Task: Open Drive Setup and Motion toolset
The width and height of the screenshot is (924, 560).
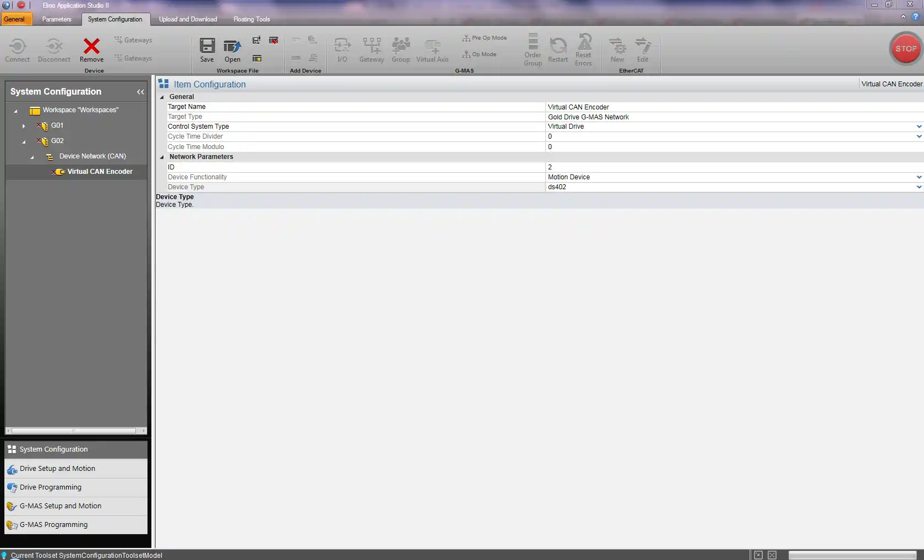Action: pyautogui.click(x=76, y=469)
